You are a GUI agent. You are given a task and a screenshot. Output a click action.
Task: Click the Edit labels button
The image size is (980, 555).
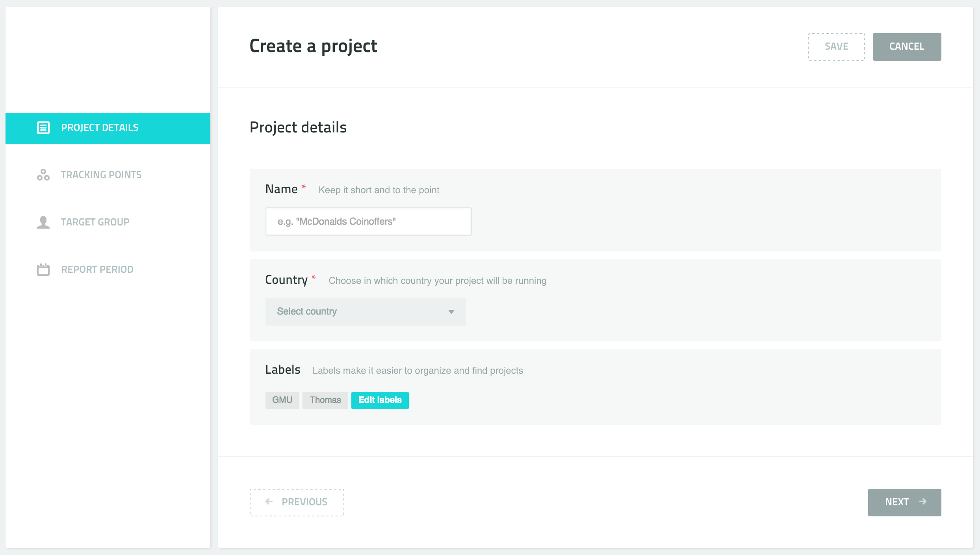[380, 400]
